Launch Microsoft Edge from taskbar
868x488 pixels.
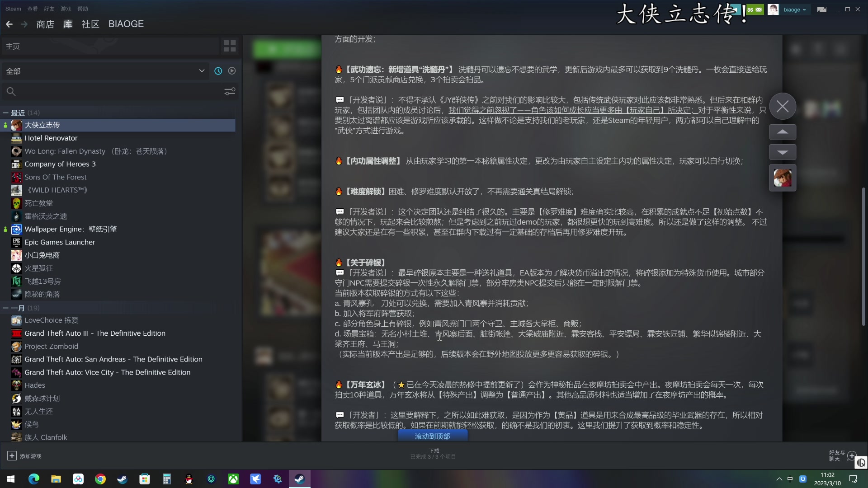(x=34, y=479)
